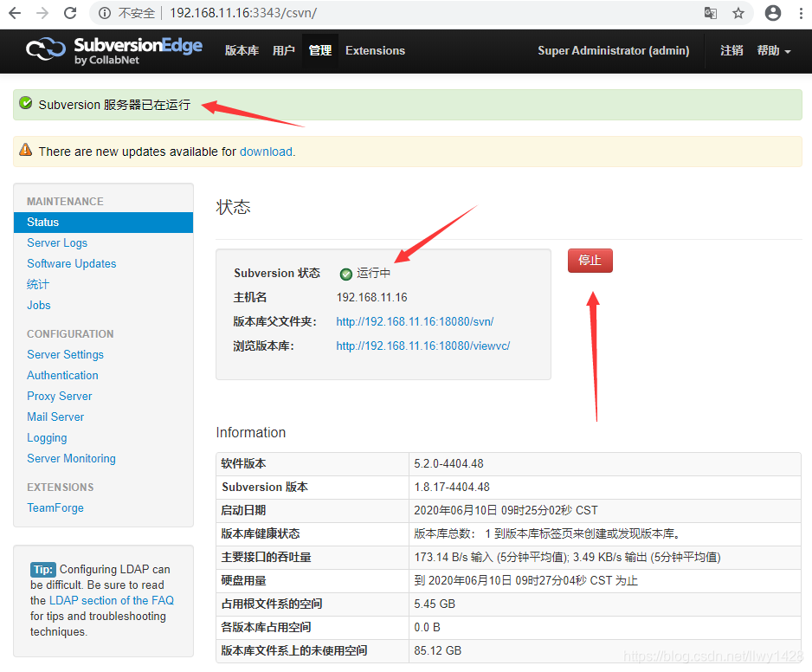812x672 pixels.
Task: Open Chrome's three-dot menu
Action: pos(801,14)
